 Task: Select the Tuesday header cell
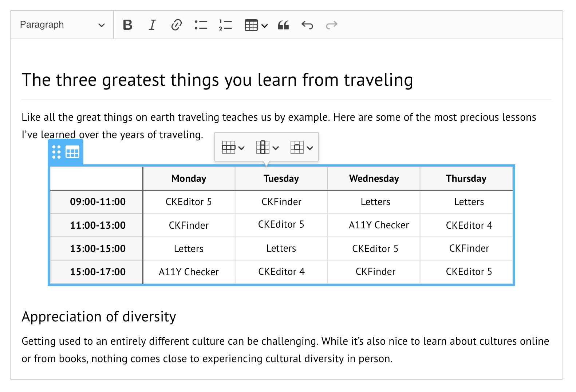point(281,179)
